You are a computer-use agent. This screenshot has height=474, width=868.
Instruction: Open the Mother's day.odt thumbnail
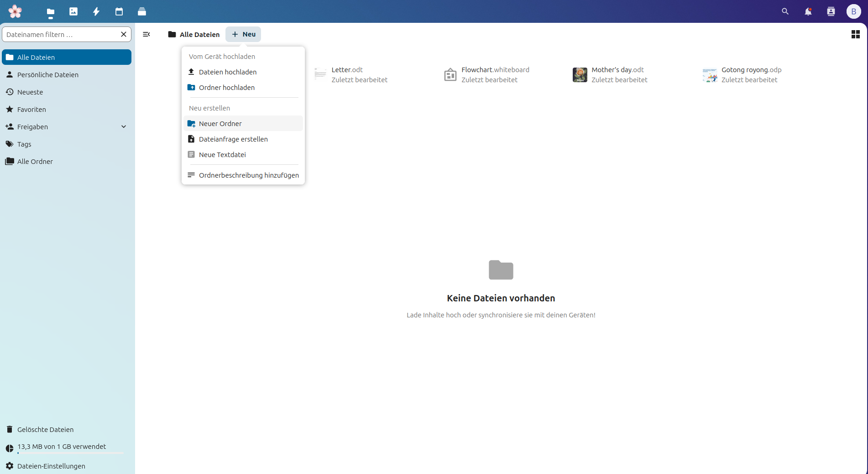click(580, 75)
